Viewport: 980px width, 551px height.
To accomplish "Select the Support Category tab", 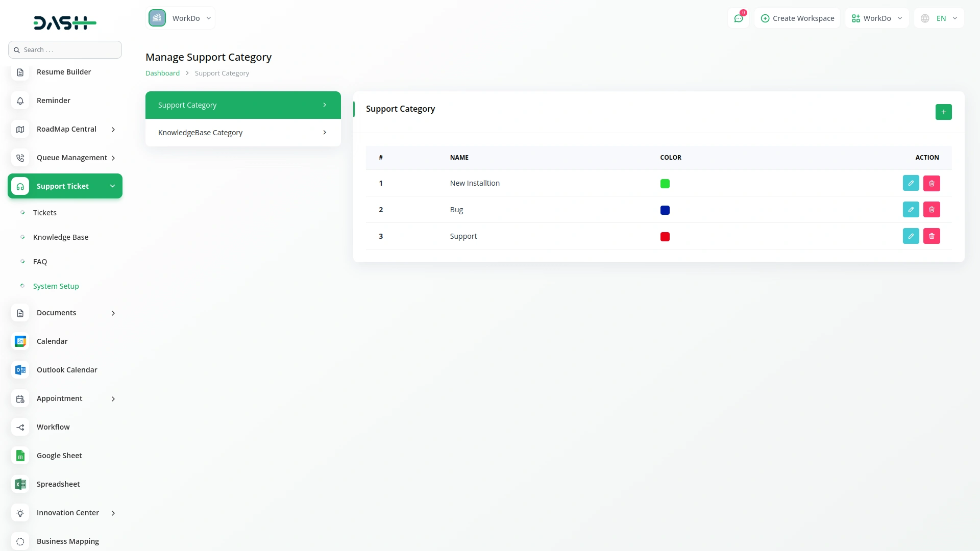I will pyautogui.click(x=243, y=105).
